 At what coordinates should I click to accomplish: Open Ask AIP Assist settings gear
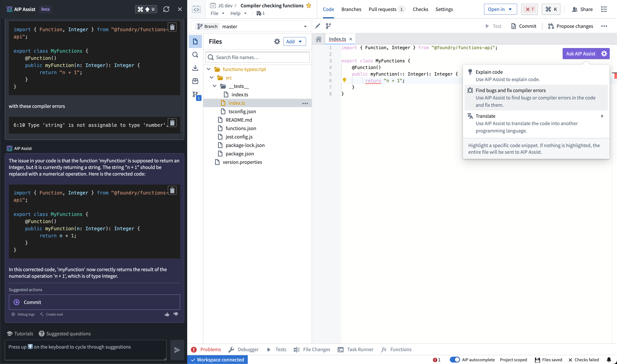[604, 53]
